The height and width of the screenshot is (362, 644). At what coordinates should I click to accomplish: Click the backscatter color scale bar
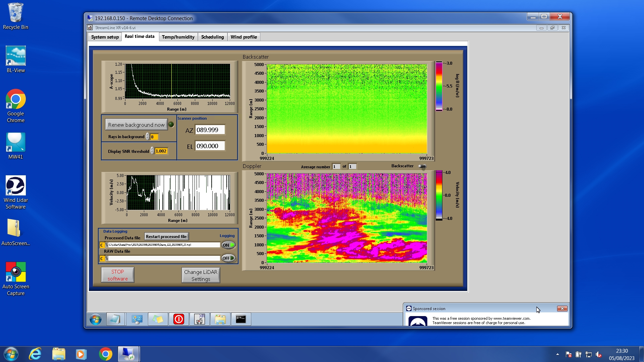(439, 86)
